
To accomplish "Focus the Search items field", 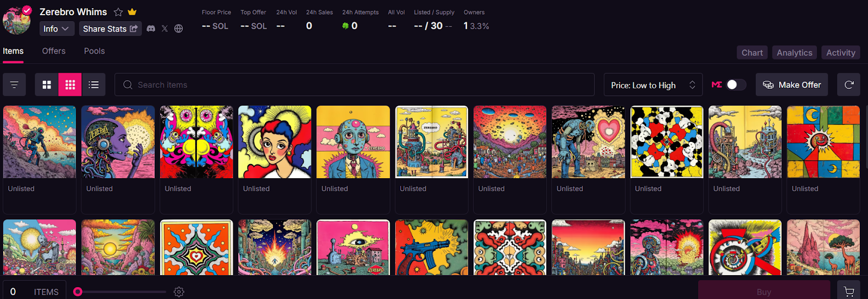I will coord(354,84).
